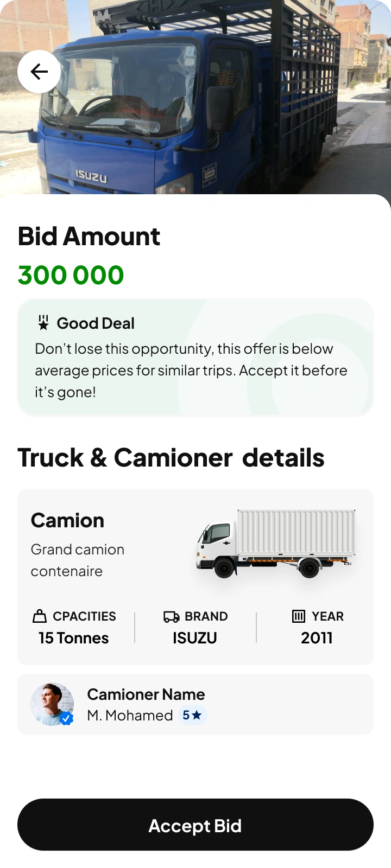391x868 pixels.
Task: Click the ISUZU brand value
Action: click(x=194, y=638)
